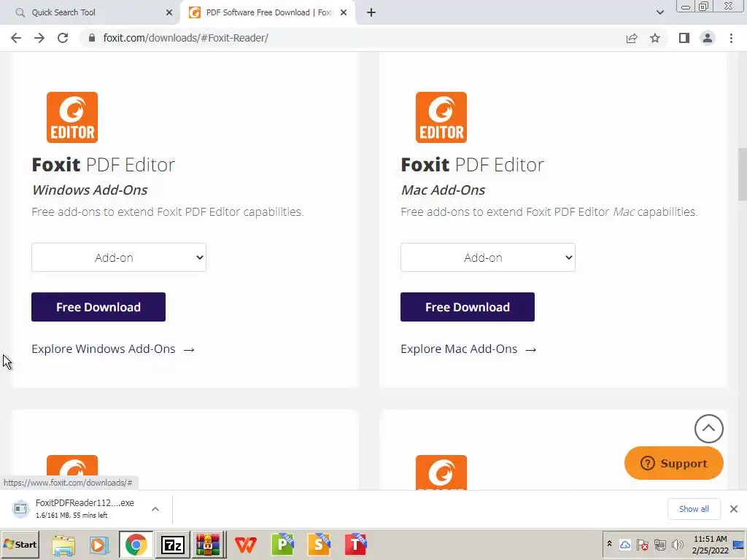Viewport: 747px width, 560px height.
Task: Open the Mac Add-on dropdown
Action: 488,257
